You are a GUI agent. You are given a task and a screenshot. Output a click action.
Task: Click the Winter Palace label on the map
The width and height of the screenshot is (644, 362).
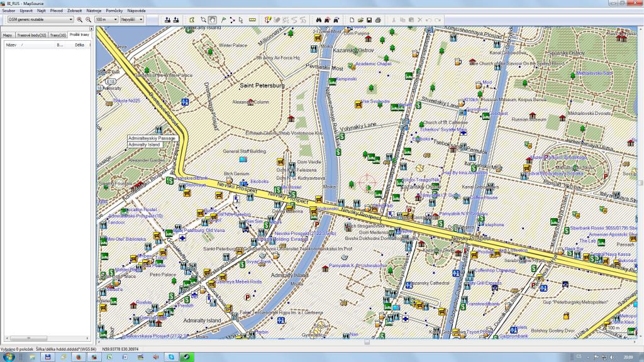(233, 45)
